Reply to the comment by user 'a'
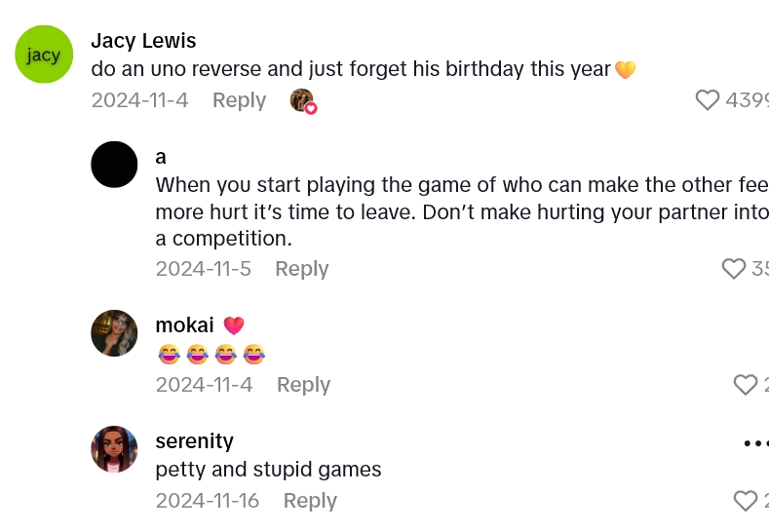The image size is (769, 532). click(301, 269)
